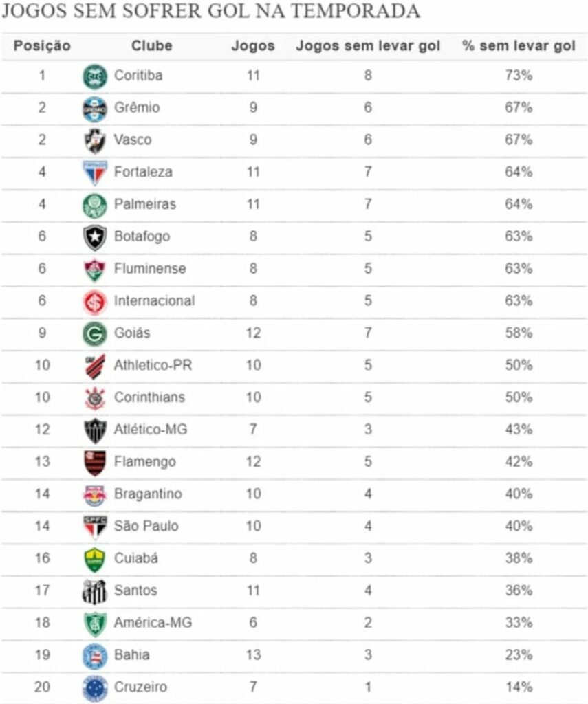Click the Jogos sem levar gol header
This screenshot has height=704, width=588.
tap(368, 45)
